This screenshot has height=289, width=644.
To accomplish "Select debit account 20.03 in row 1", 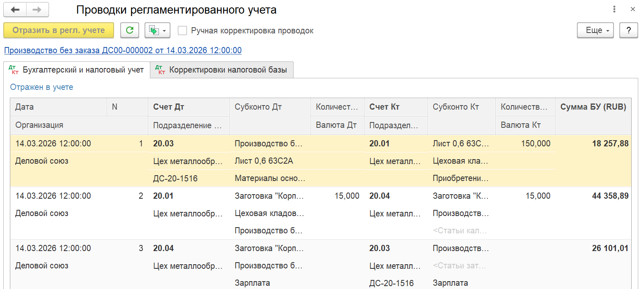I will click(189, 143).
